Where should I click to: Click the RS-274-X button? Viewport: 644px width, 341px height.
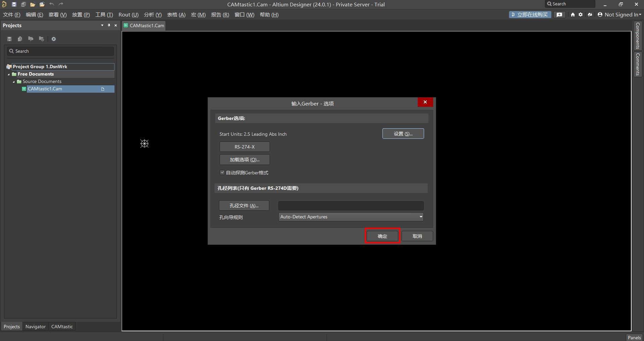(244, 147)
